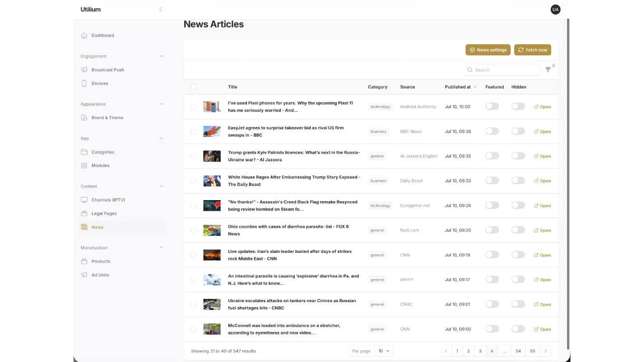The image size is (644, 362).
Task: Click the technology tag on Pixel 11 row
Action: tap(380, 107)
